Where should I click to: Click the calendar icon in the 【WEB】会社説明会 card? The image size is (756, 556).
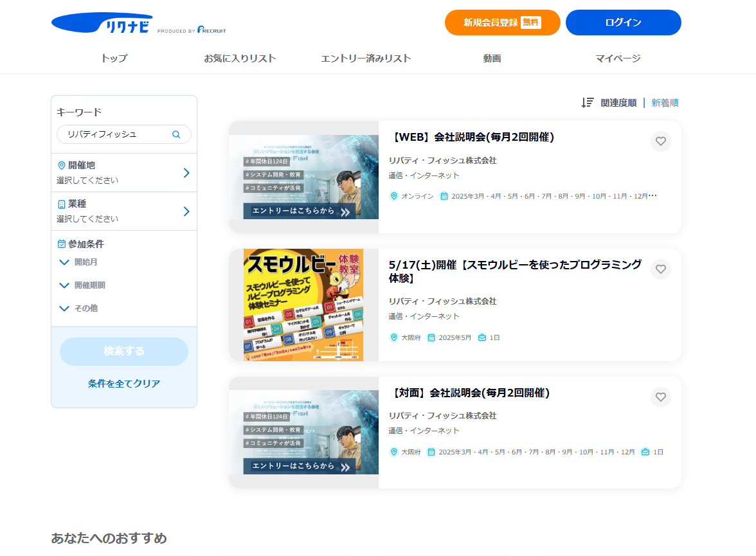(x=444, y=196)
